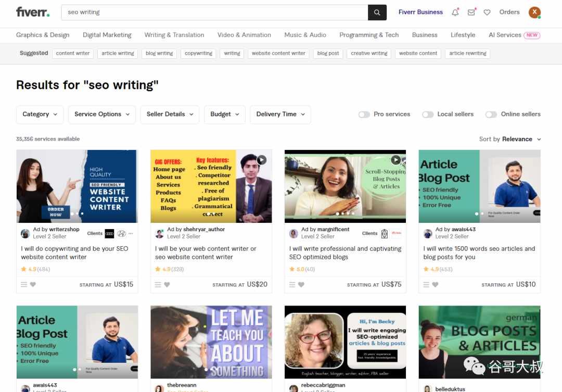
Task: Open Lifestyle category
Action: click(x=463, y=35)
